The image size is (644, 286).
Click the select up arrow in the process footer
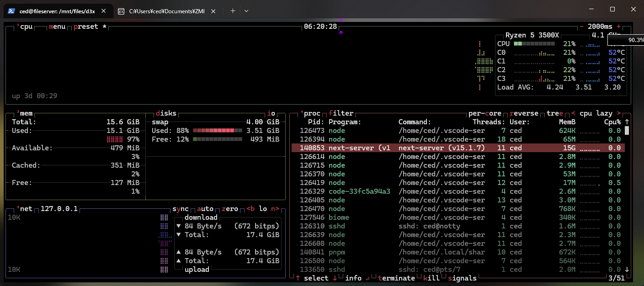(298, 278)
